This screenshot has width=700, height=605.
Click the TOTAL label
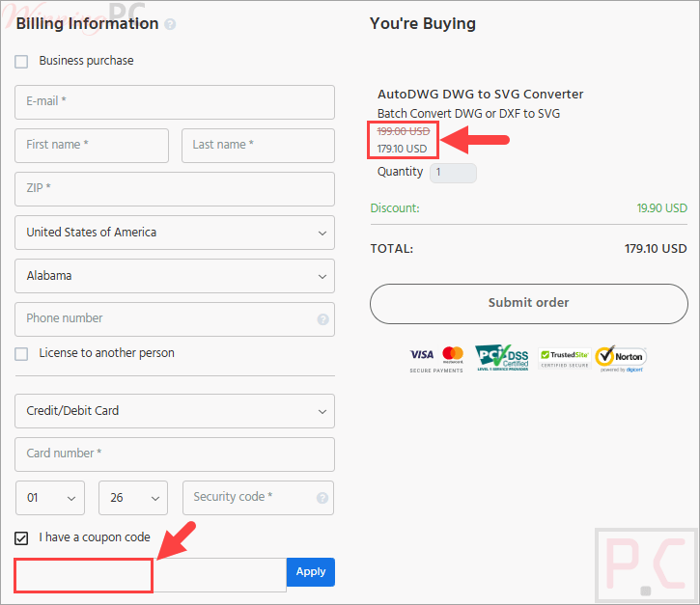pos(392,249)
